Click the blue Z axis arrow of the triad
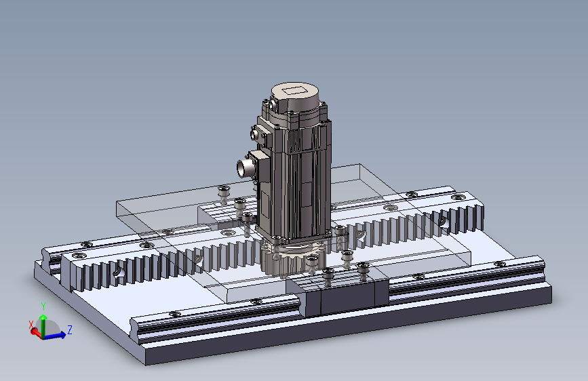The width and height of the screenshot is (588, 381). click(x=56, y=336)
